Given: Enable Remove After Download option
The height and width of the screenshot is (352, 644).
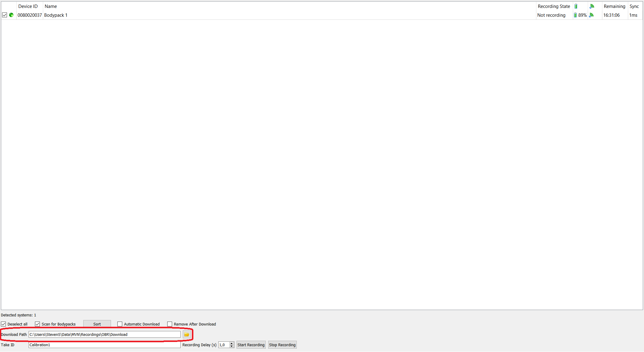Looking at the screenshot, I should click(170, 324).
